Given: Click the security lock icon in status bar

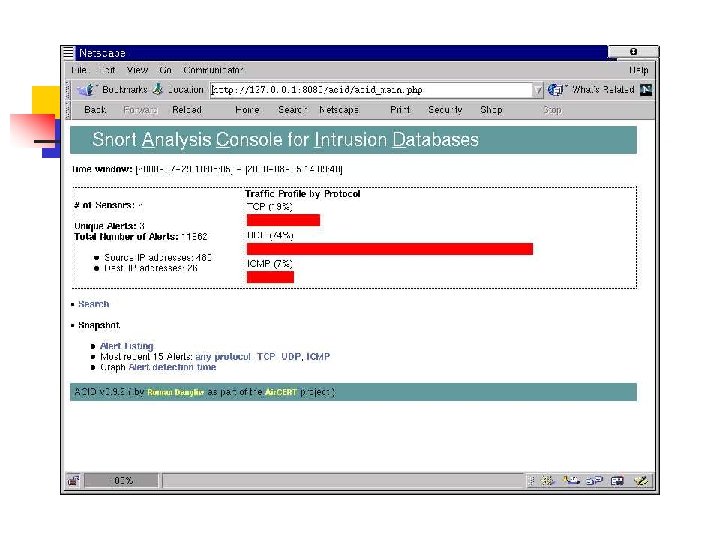Looking at the screenshot, I should point(73,481).
